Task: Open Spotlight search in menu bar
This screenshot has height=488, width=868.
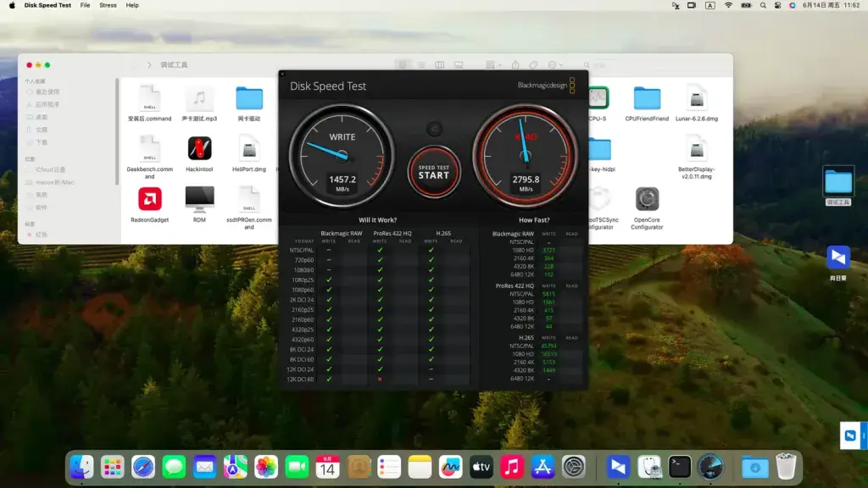Action: 763,6
